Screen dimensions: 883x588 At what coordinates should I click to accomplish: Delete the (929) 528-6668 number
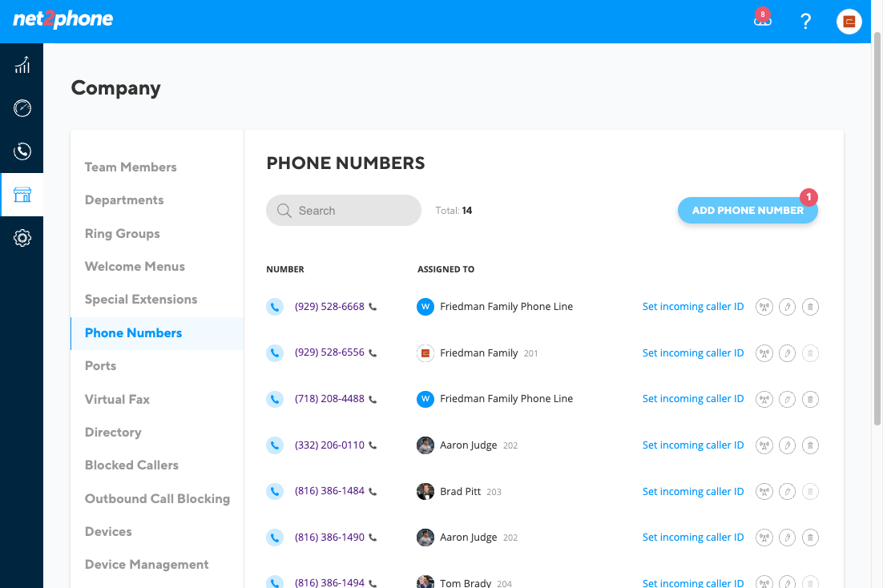(x=810, y=307)
